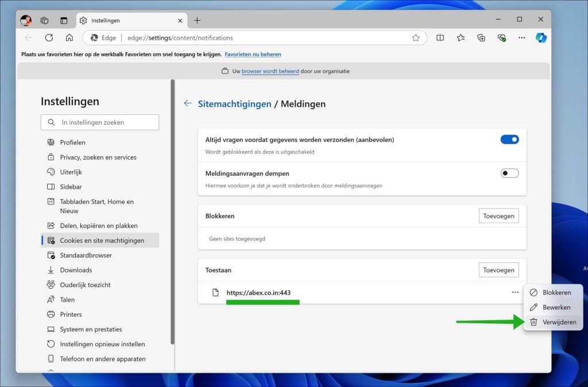Open Delen, kopiëren en plakken
This screenshot has height=387, width=588.
(100, 226)
